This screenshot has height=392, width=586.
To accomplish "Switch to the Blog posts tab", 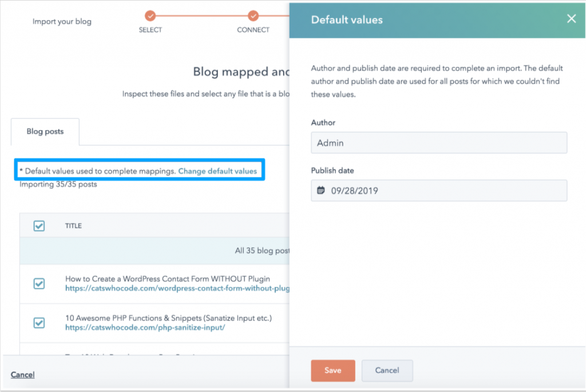I will [45, 131].
